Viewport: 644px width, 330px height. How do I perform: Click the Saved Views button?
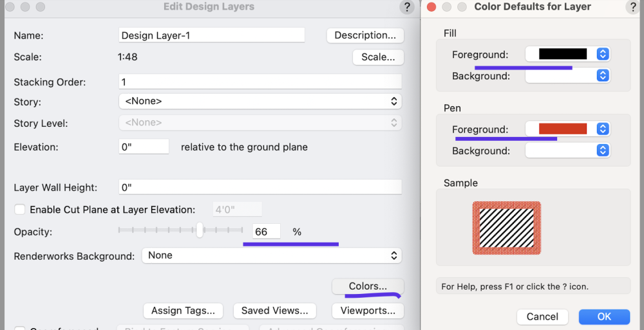coord(274,311)
